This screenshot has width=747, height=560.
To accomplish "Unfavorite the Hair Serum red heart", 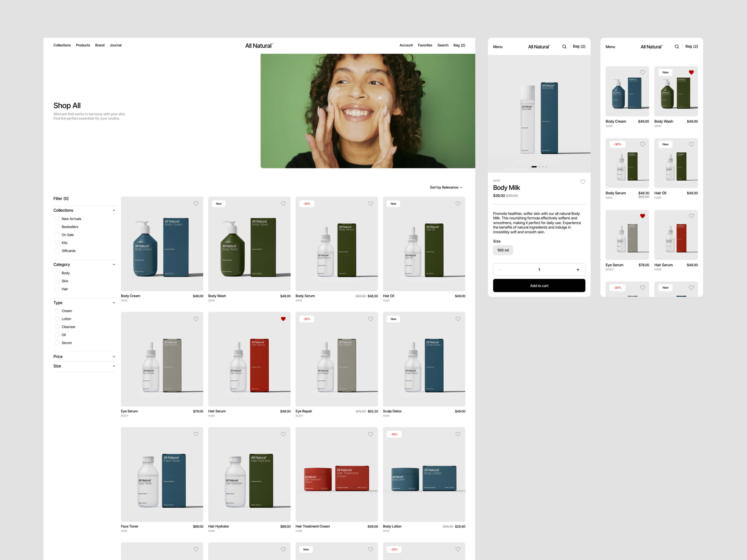I will pos(283,319).
